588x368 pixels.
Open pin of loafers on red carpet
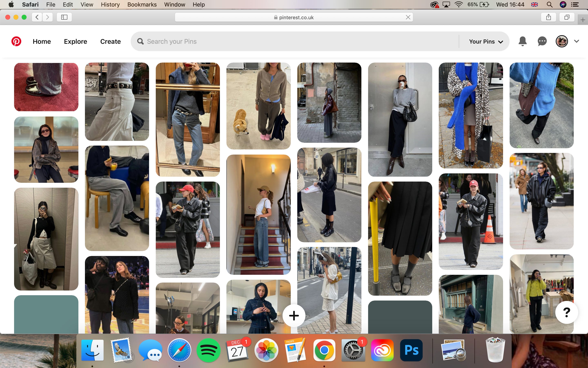[46, 87]
